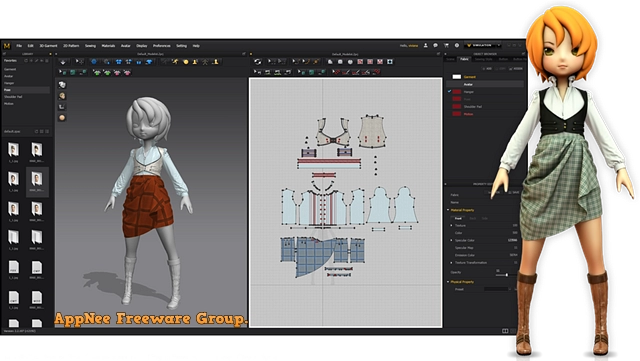Open the Display menu
This screenshot has width=640, height=361.
(x=142, y=46)
